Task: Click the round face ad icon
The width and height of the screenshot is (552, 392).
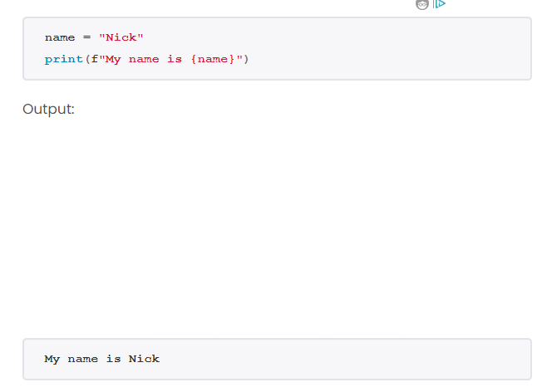Action: (422, 4)
